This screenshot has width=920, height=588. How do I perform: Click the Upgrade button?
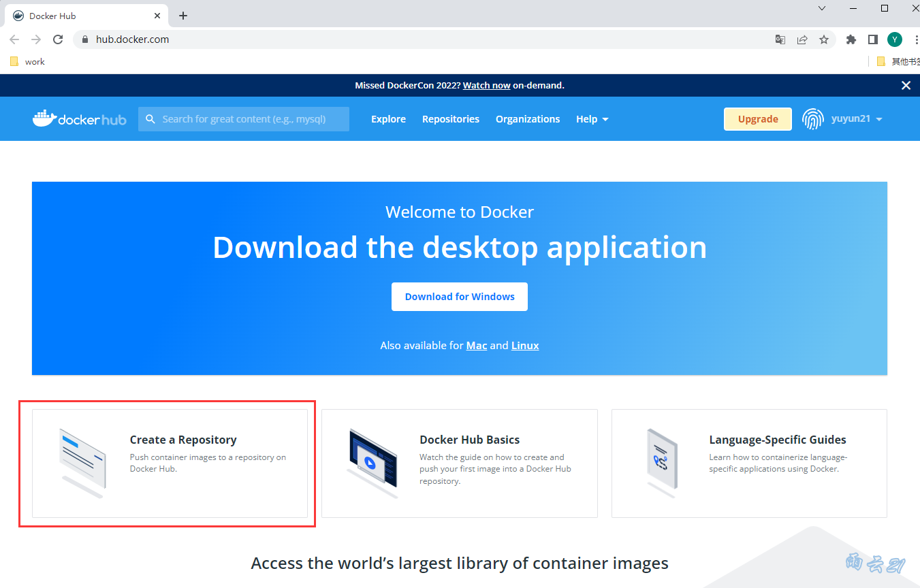[758, 119]
